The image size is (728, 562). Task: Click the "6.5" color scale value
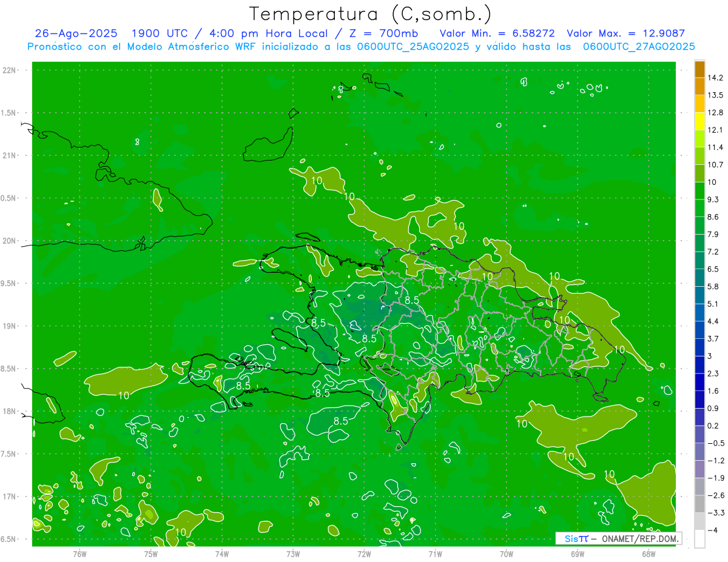pyautogui.click(x=713, y=269)
